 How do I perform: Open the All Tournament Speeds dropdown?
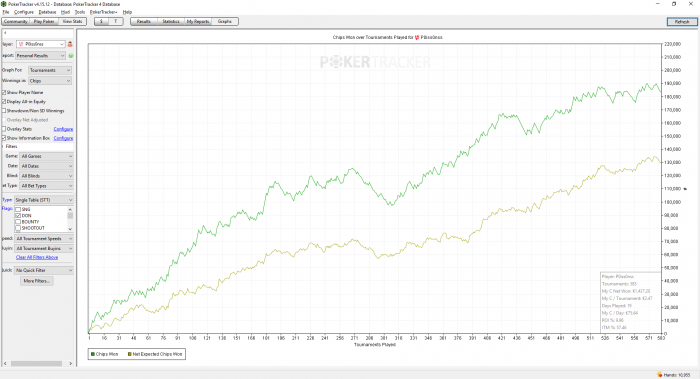tap(44, 239)
